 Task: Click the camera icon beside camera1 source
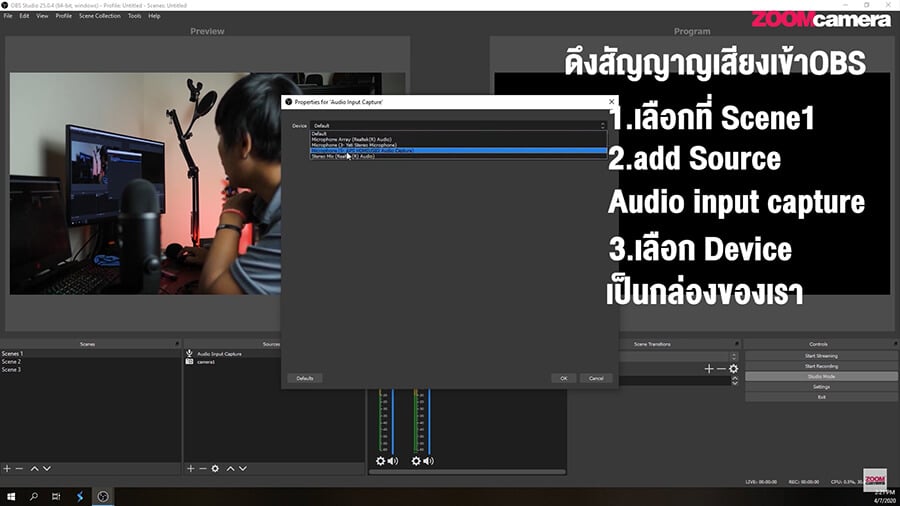pos(189,361)
